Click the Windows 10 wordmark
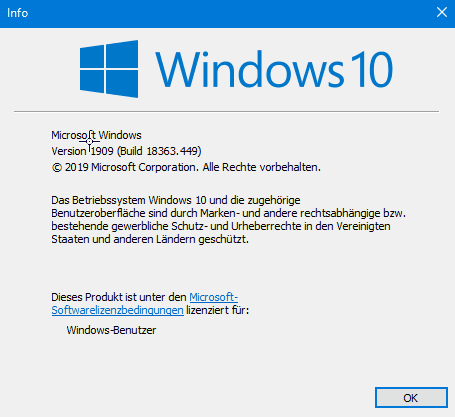Image resolution: width=455 pixels, height=417 pixels. [x=274, y=69]
